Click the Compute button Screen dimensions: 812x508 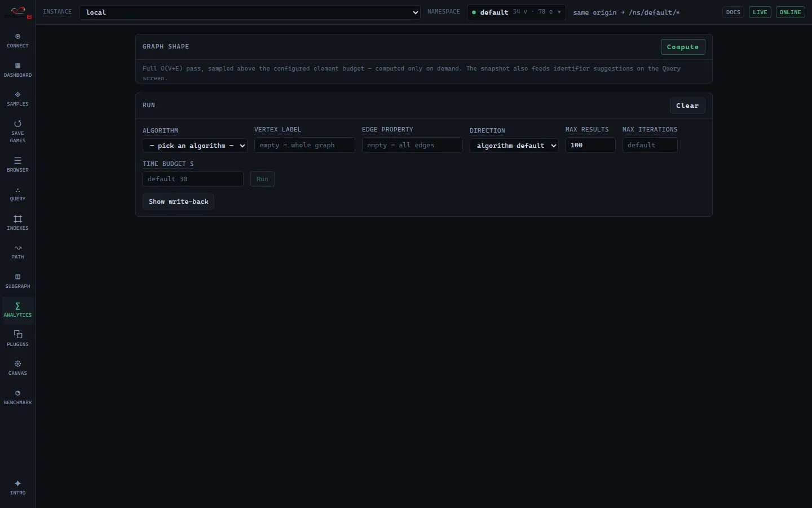683,47
